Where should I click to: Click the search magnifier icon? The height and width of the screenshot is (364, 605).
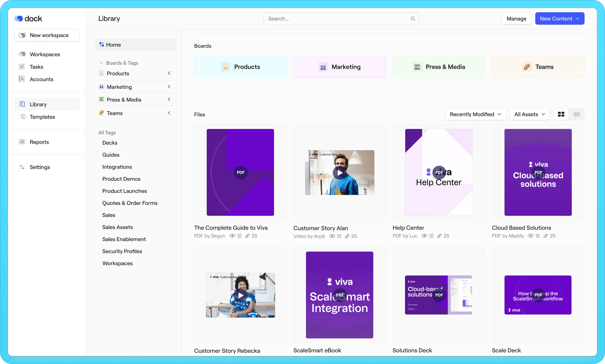(x=412, y=19)
